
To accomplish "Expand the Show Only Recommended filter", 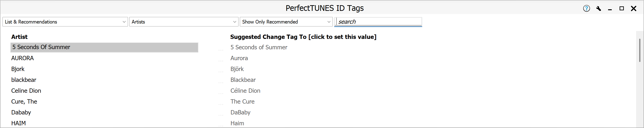I will pos(286,22).
